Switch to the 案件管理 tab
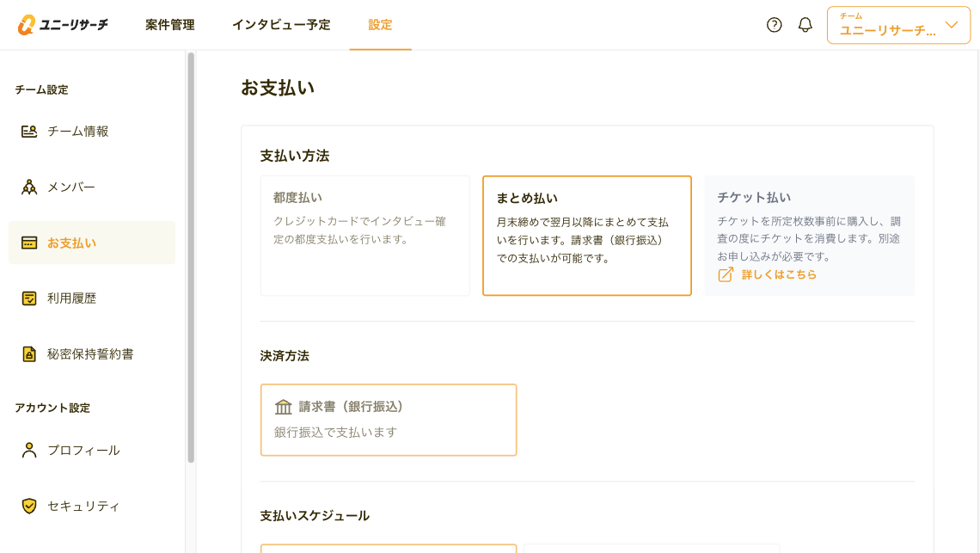Viewport: 980px width, 553px height. click(x=170, y=25)
